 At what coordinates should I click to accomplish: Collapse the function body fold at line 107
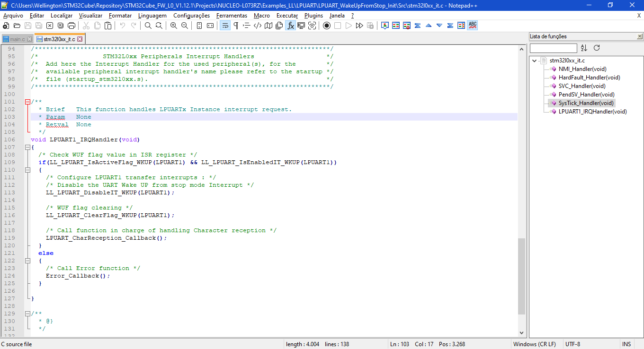click(x=27, y=147)
